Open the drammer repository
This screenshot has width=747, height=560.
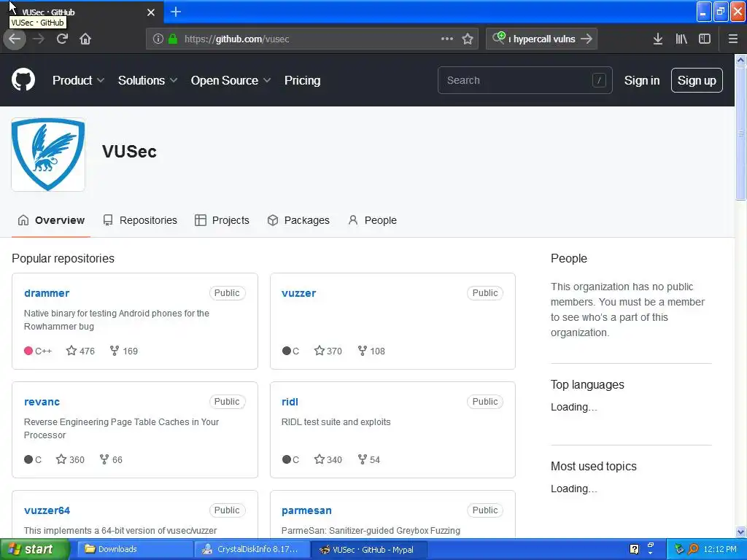coord(47,293)
